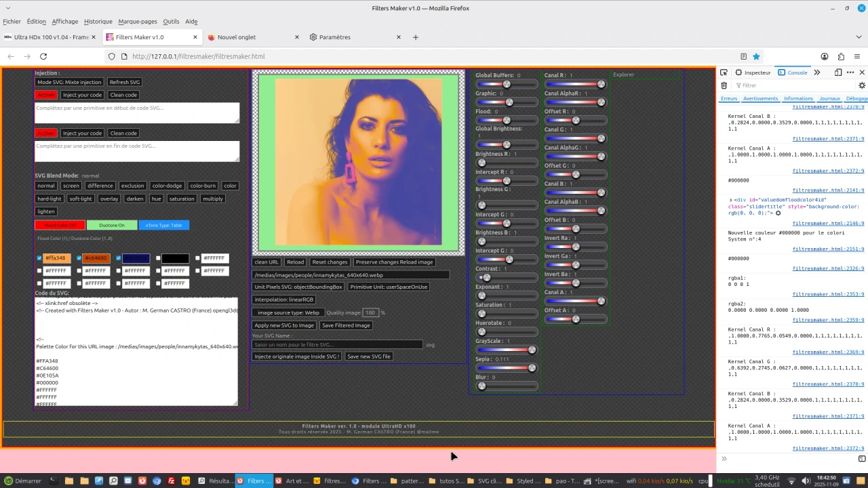Bookmark the page with the star icon
868x488 pixels.
(x=756, y=56)
